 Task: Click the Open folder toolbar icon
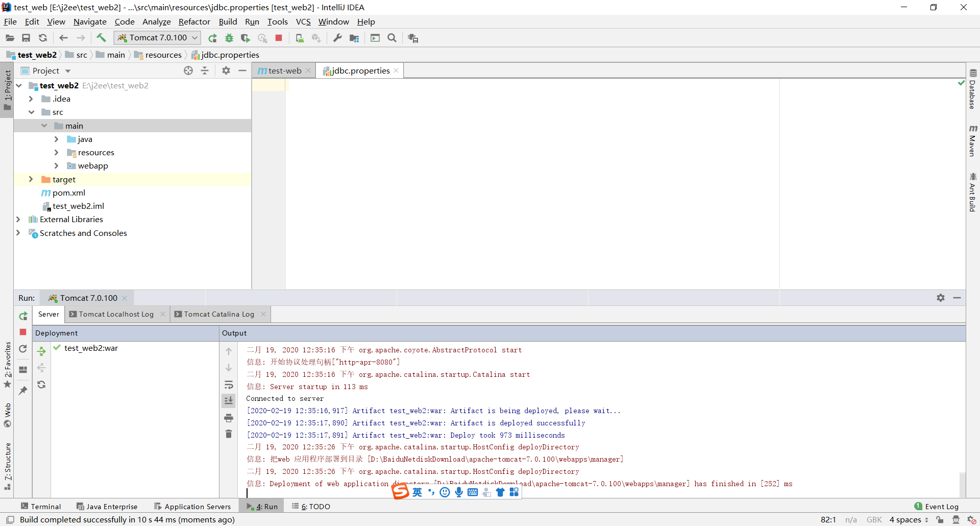point(10,38)
